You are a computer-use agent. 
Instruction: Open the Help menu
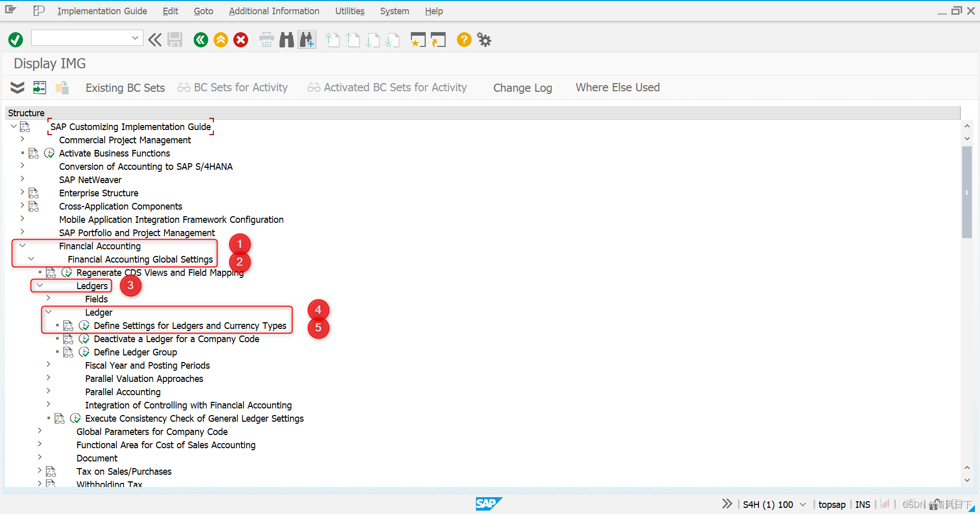point(434,11)
